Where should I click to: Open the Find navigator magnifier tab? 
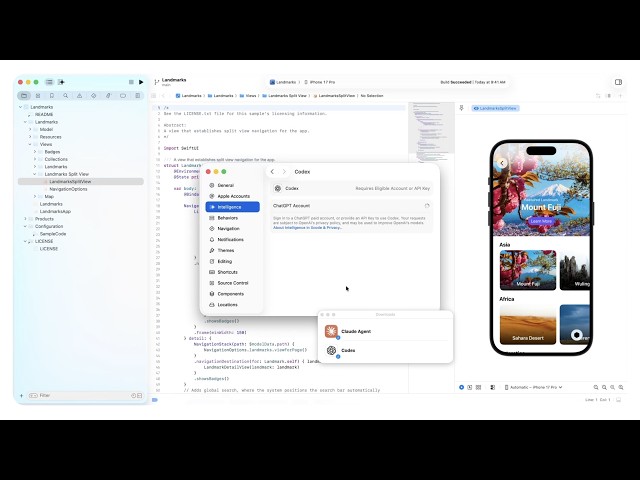(66, 96)
